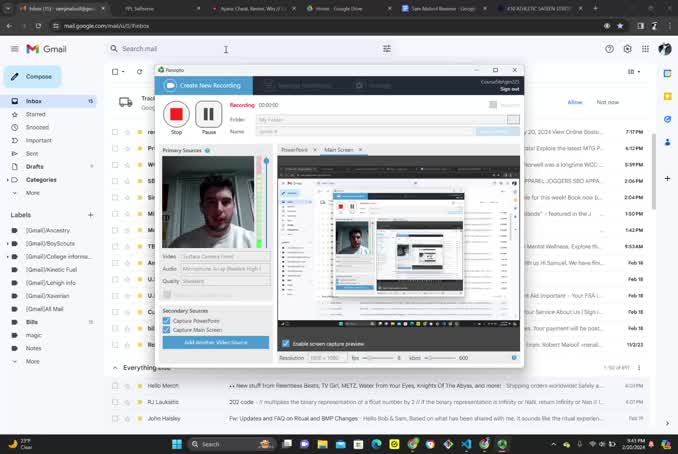The height and width of the screenshot is (454, 678).
Task: Open the Audio source dropdown
Action: [225, 268]
